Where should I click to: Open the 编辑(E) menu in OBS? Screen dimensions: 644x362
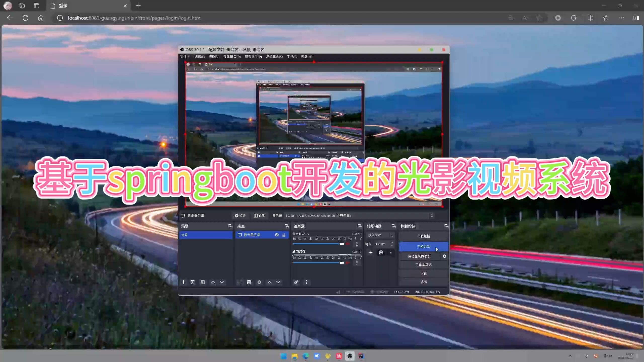click(199, 57)
